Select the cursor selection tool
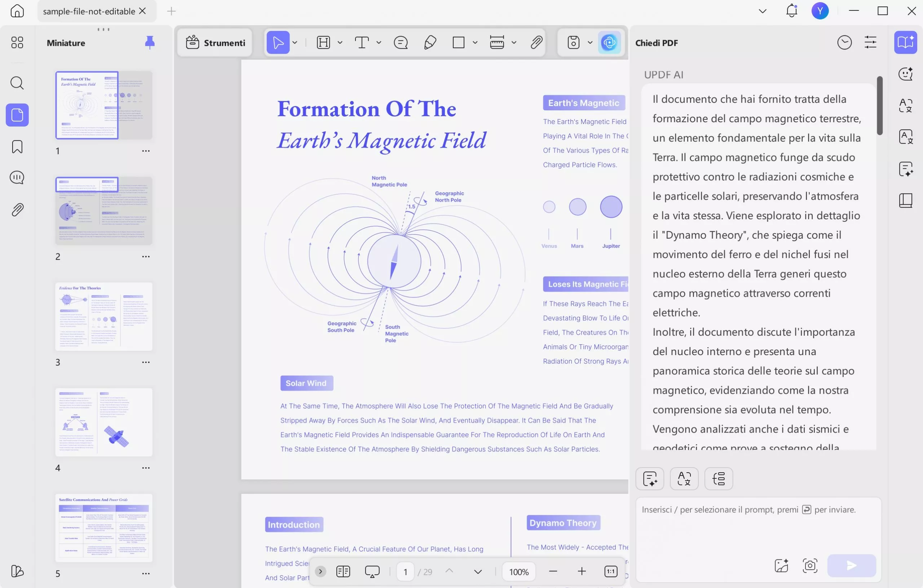923x588 pixels. tap(278, 43)
